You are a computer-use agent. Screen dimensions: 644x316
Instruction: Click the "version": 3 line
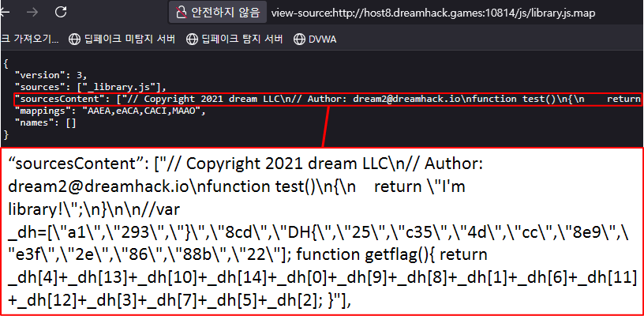54,74
